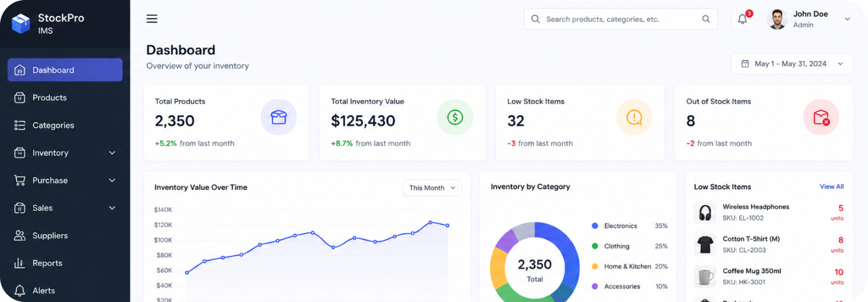The image size is (868, 302).
Task: Click the last data point on chart line
Action: pyautogui.click(x=448, y=225)
